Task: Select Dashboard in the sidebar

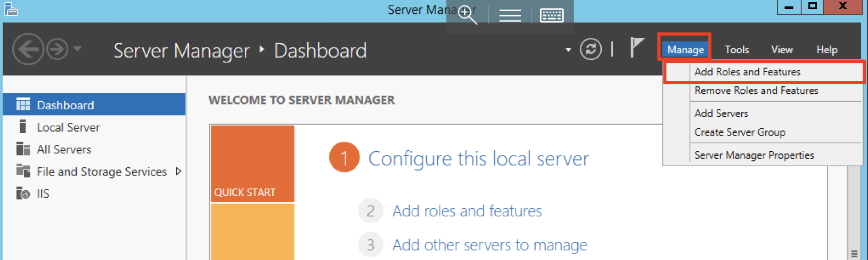Action: click(x=94, y=104)
